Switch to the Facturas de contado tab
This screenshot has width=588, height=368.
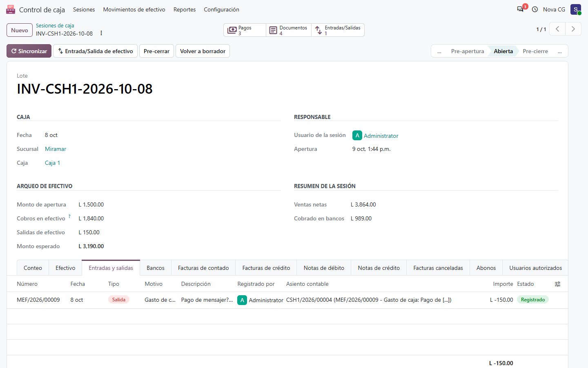tap(203, 268)
